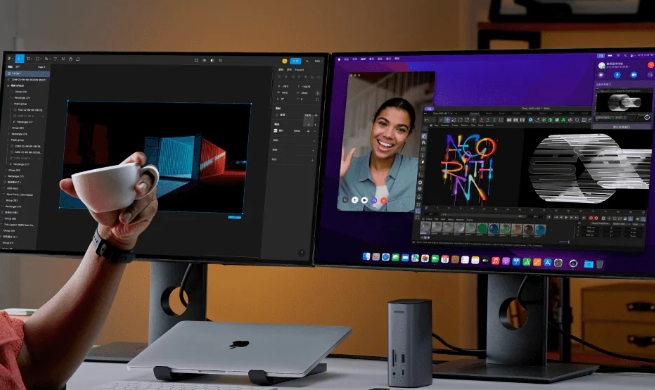Select the blue highlighted Move tool
This screenshot has height=390, width=655.
point(20,59)
